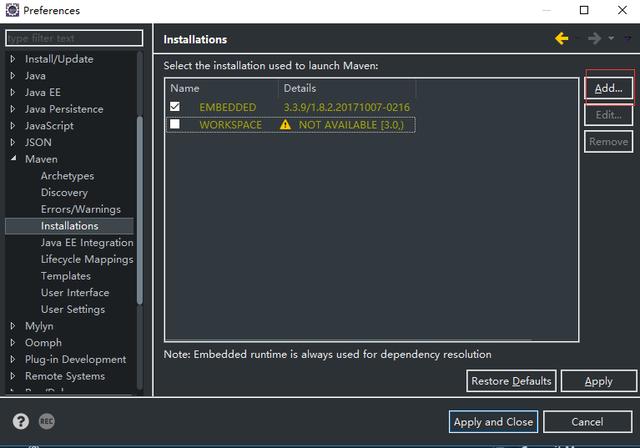
Task: Focus the type filter text field
Action: pos(74,38)
